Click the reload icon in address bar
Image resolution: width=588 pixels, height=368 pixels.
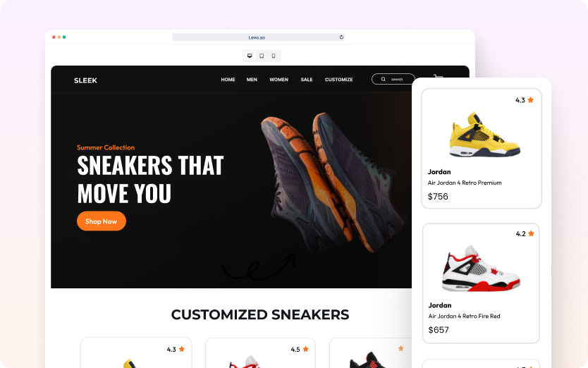coord(341,37)
